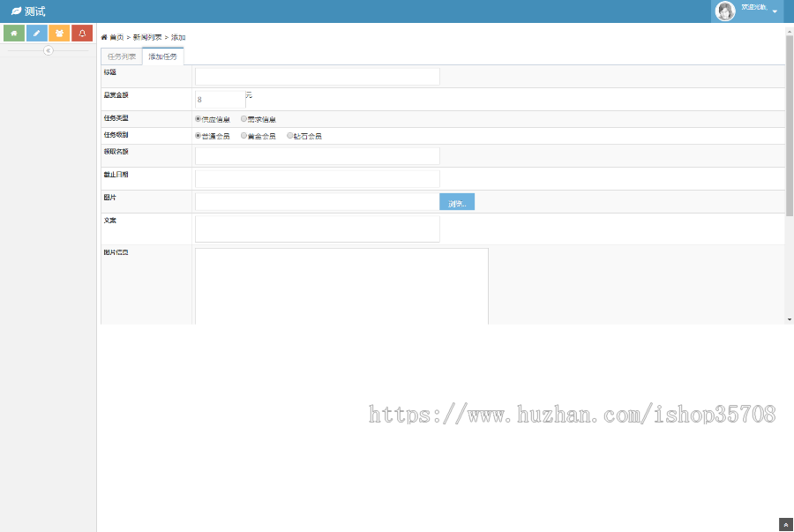This screenshot has width=794, height=532.
Task: Click the blue pencil edit icon
Action: click(37, 34)
